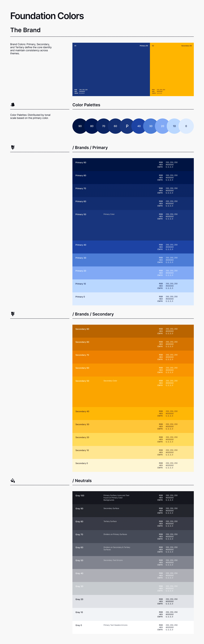
Task: Select the Secondary 50 yellow brand block
Action: 172,69
